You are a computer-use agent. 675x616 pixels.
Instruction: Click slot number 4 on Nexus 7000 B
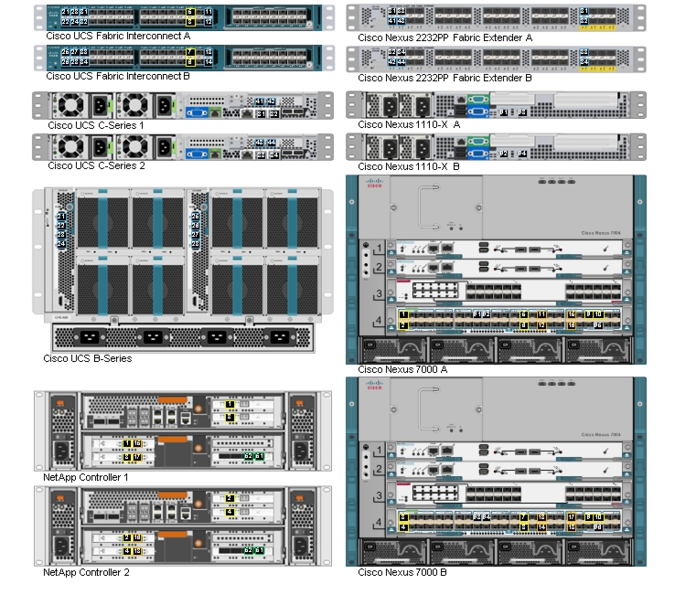click(379, 522)
